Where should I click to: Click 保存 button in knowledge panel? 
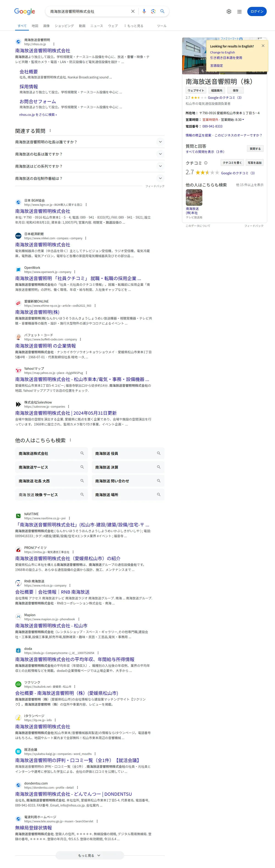tap(235, 90)
